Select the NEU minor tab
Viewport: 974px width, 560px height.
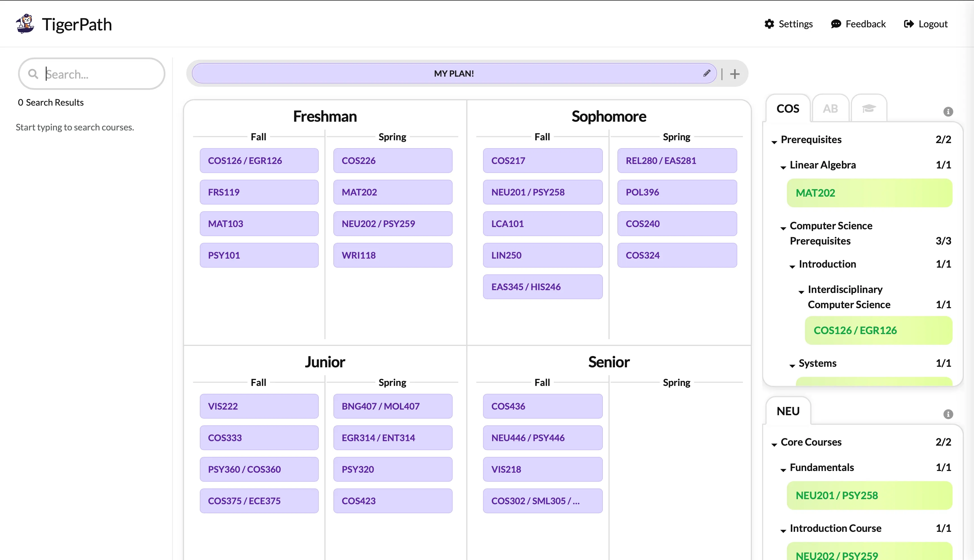(x=788, y=411)
